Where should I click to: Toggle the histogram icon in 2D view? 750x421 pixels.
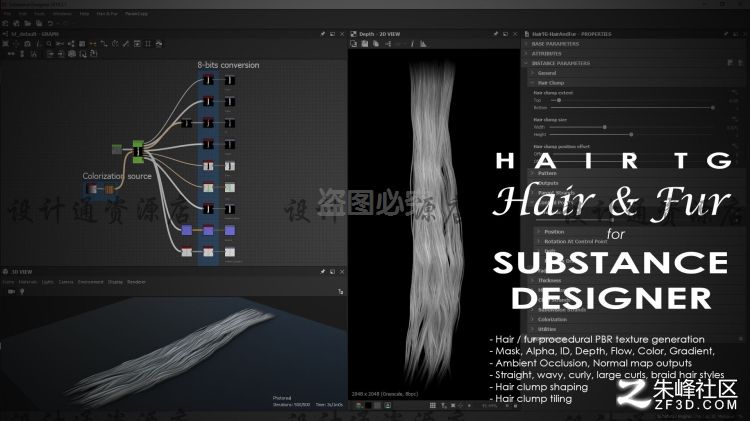click(x=423, y=44)
